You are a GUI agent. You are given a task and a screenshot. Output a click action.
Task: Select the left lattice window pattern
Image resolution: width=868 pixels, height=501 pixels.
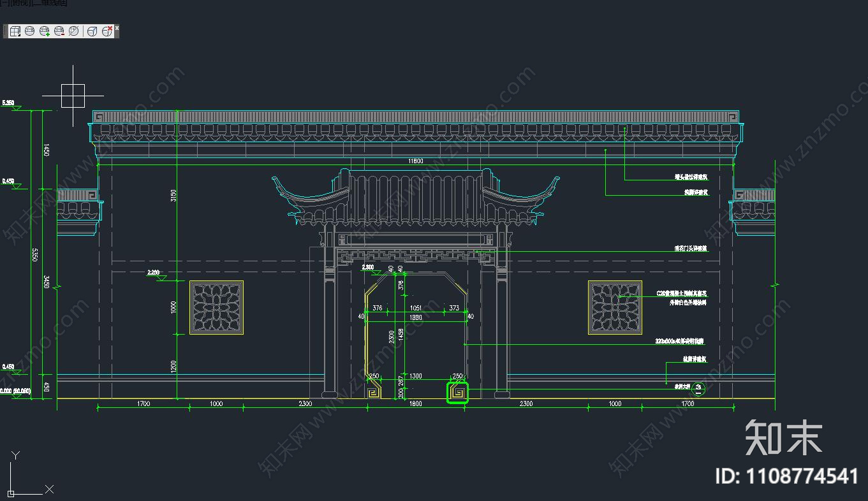pos(216,308)
